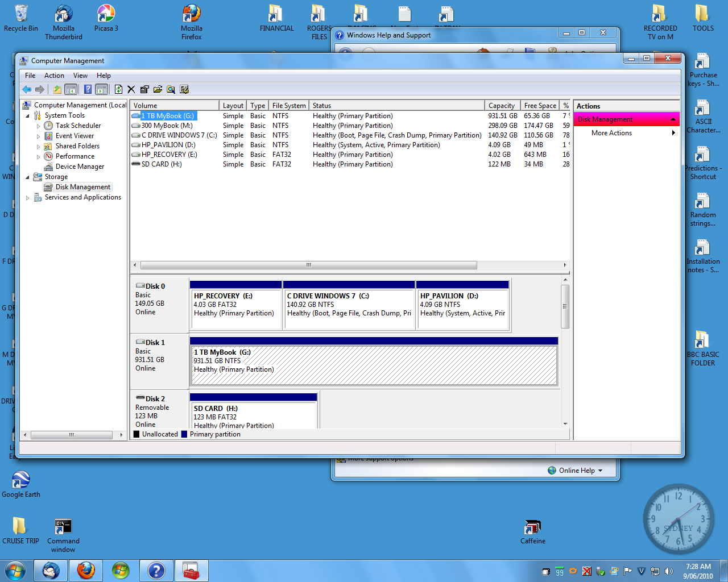Sort by the Capacity column header
728x582 pixels.
click(503, 106)
